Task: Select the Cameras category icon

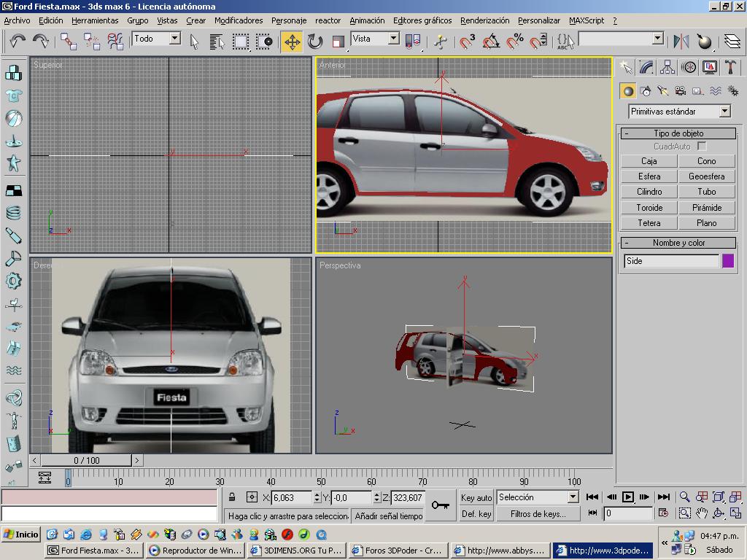Action: (x=681, y=91)
